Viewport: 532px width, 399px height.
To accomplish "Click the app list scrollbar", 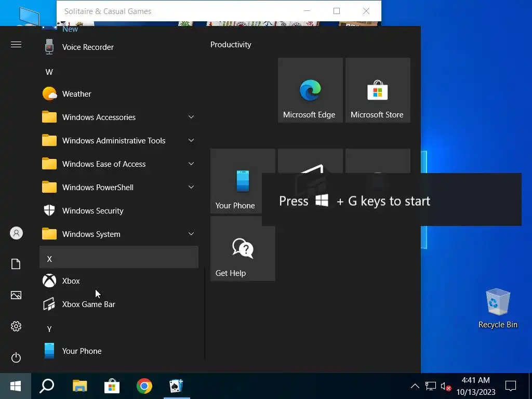I will point(205,312).
